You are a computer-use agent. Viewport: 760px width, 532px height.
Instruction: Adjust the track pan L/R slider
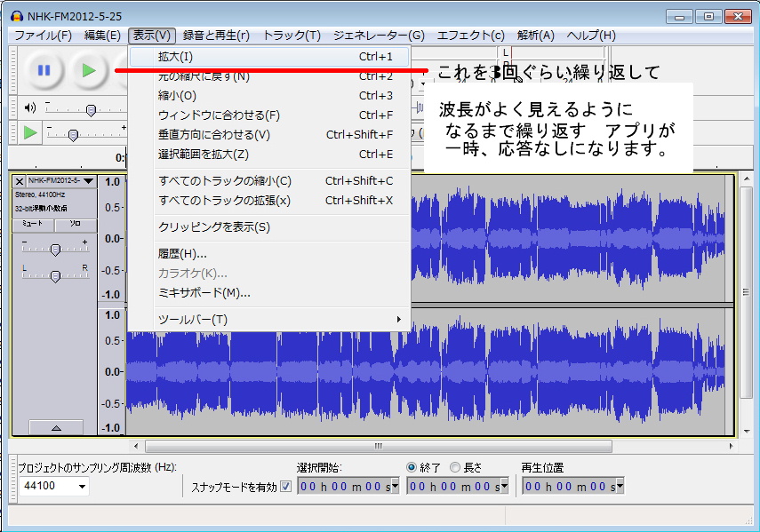pyautogui.click(x=55, y=276)
